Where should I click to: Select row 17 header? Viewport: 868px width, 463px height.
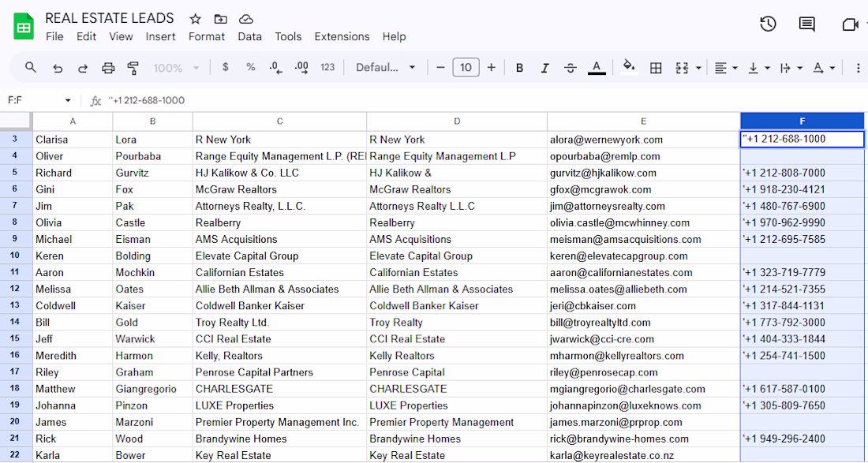tap(16, 372)
